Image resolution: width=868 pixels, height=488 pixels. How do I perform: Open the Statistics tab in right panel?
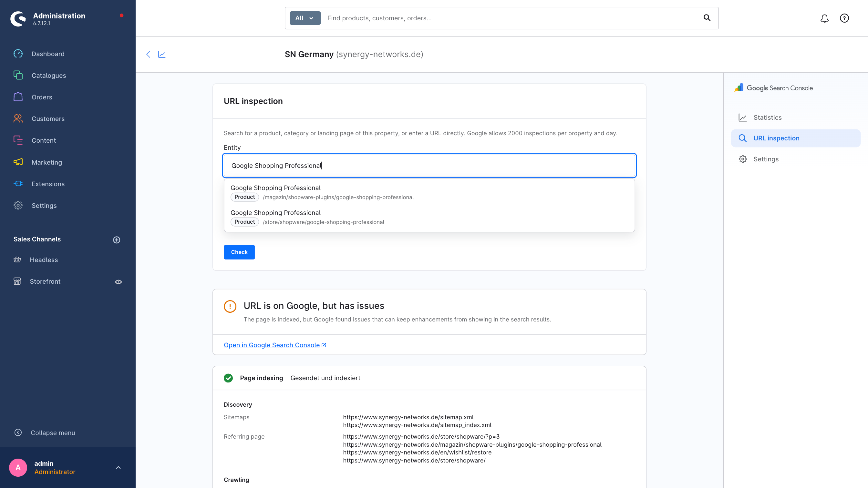(x=796, y=117)
